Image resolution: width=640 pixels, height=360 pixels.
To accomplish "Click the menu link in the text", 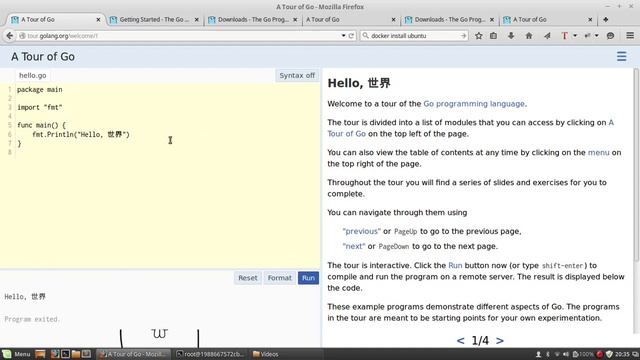I will pos(598,153).
